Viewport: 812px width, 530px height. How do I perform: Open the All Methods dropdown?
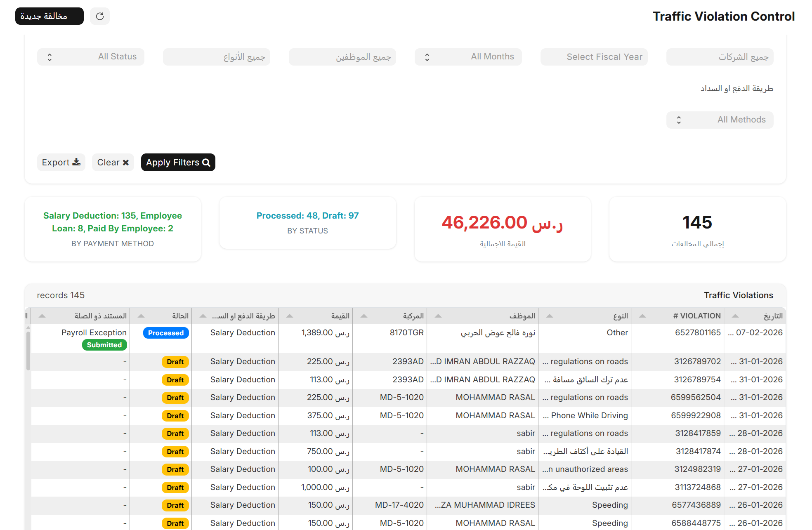pos(720,120)
